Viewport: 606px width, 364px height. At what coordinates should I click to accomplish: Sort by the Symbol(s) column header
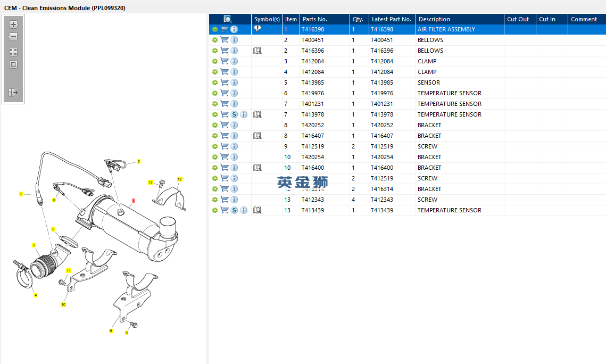coord(267,19)
